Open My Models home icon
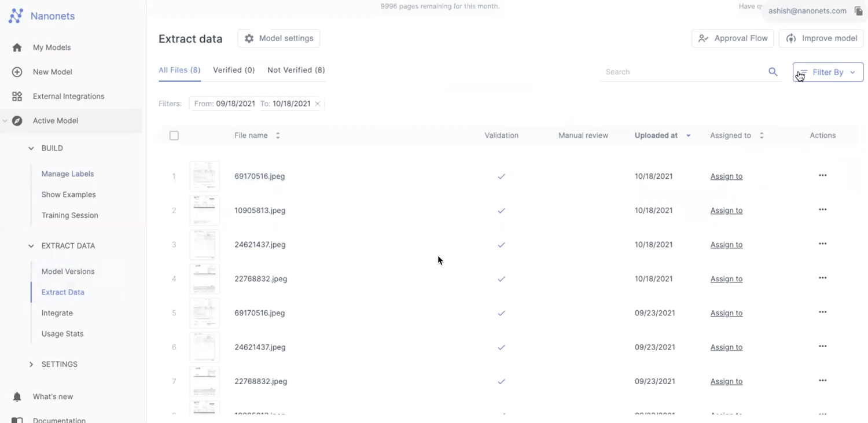 click(17, 47)
